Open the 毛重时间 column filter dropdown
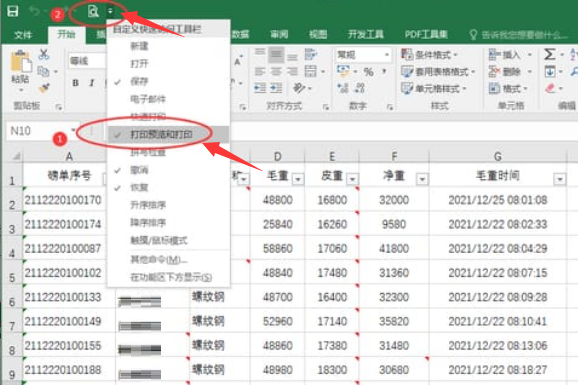This screenshot has height=385, width=578. 560,179
